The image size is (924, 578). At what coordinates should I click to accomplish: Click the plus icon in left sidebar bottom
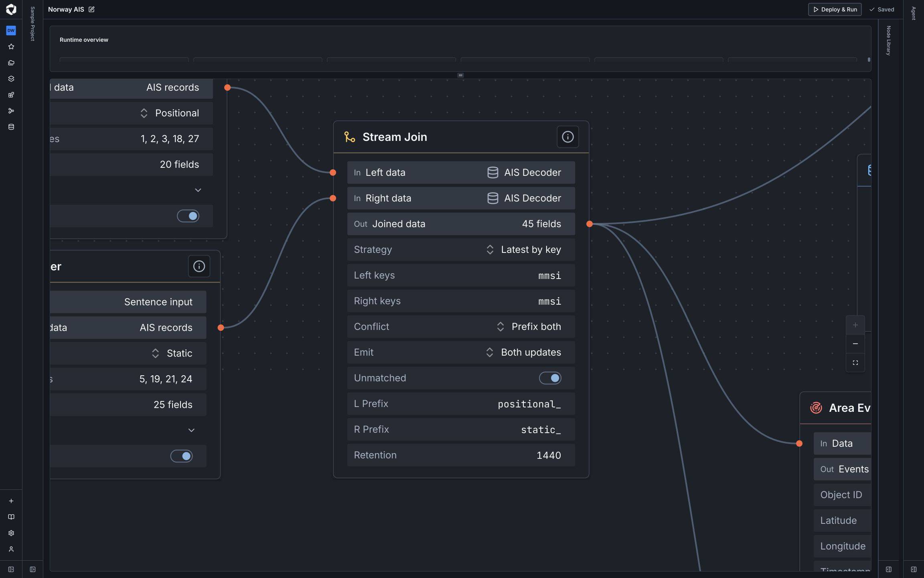pos(11,501)
